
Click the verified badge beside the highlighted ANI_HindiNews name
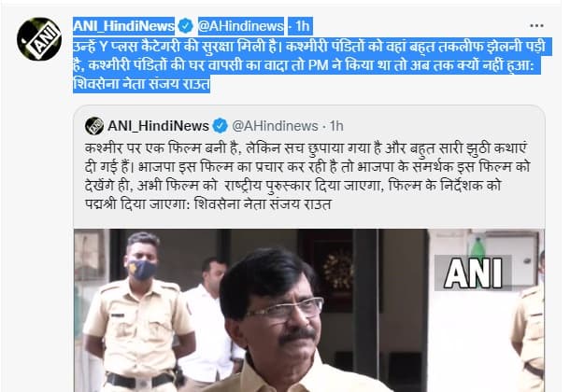(185, 26)
